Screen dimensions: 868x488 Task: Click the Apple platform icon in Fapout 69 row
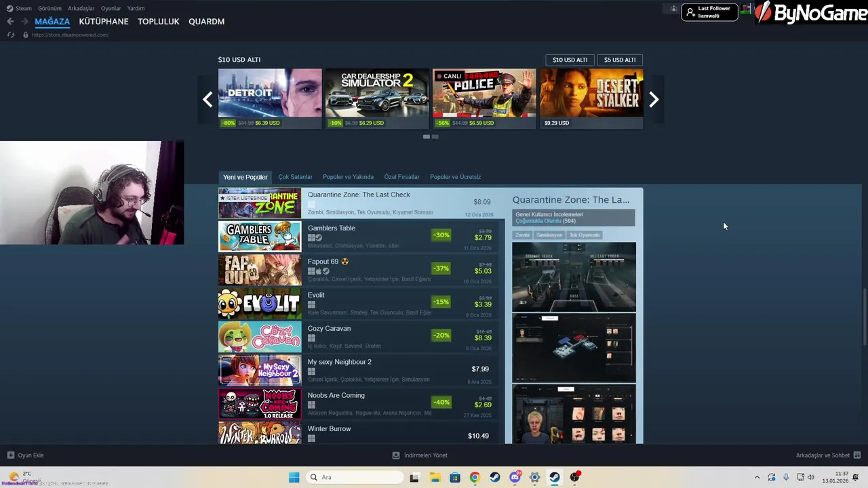pos(319,271)
